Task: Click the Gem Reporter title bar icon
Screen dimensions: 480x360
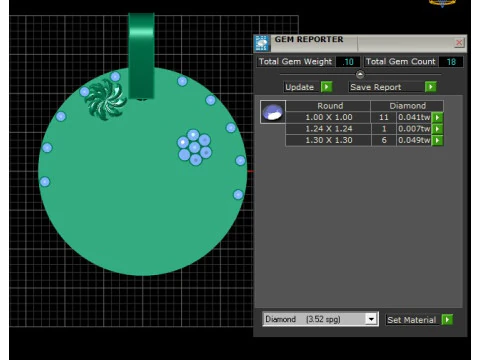Action: [262, 43]
